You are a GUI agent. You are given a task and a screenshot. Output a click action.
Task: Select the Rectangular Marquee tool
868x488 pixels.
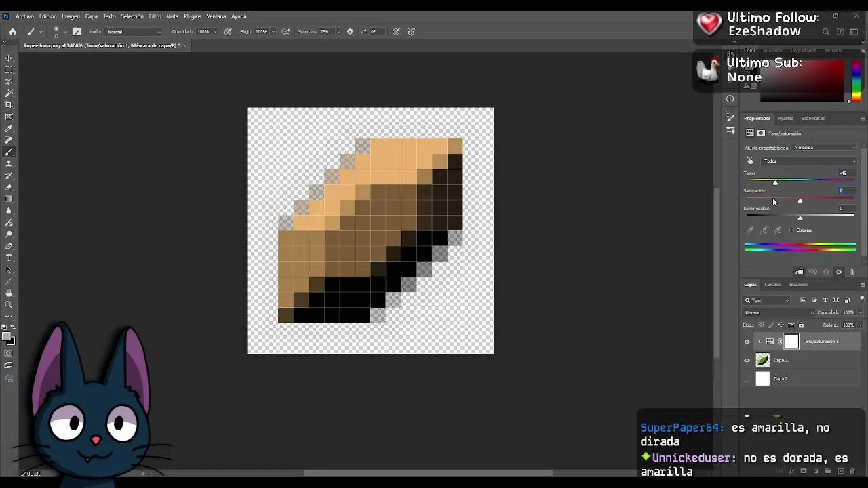[x=9, y=70]
